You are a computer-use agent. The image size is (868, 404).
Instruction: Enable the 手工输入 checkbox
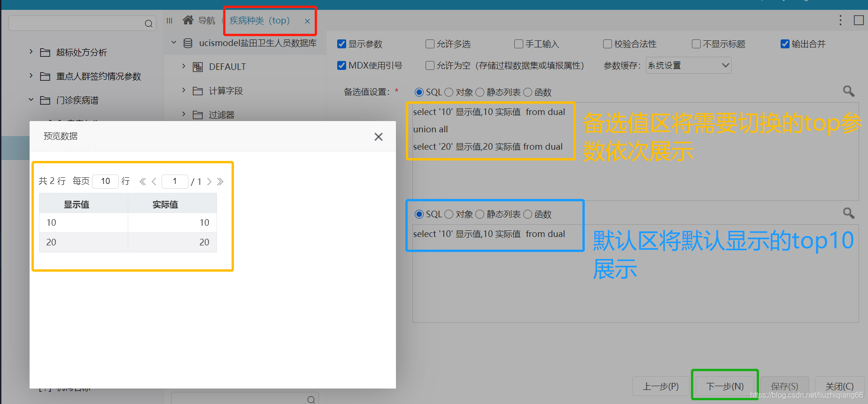[519, 44]
